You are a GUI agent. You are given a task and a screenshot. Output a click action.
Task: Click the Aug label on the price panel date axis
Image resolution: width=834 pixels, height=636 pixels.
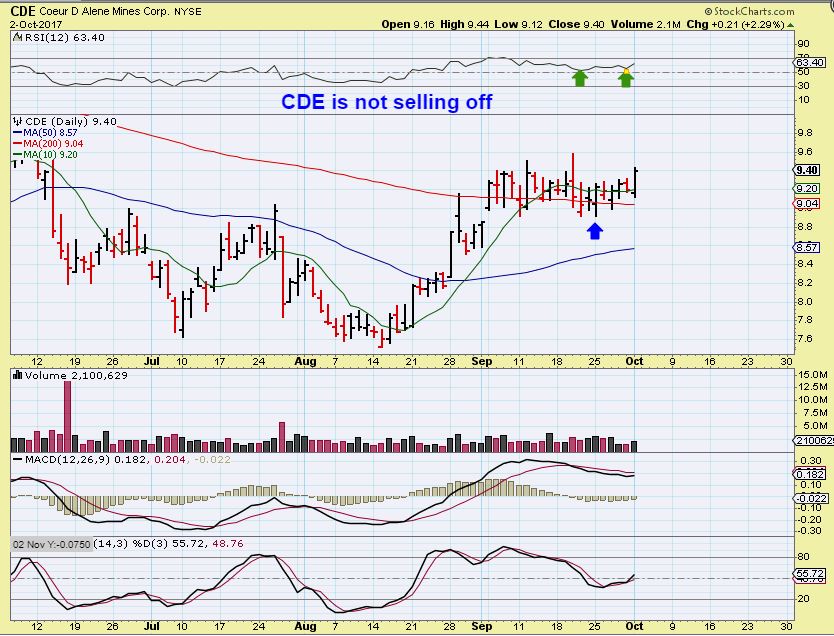pos(305,361)
